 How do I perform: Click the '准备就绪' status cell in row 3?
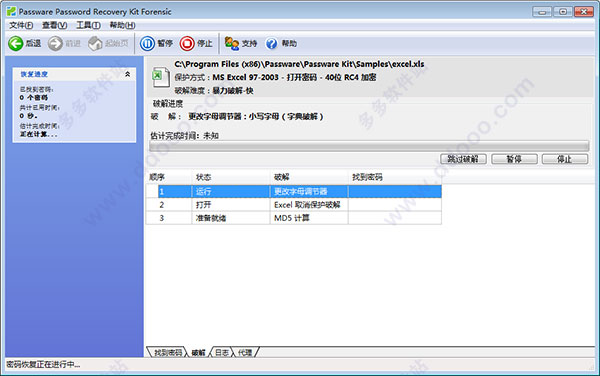tap(231, 218)
